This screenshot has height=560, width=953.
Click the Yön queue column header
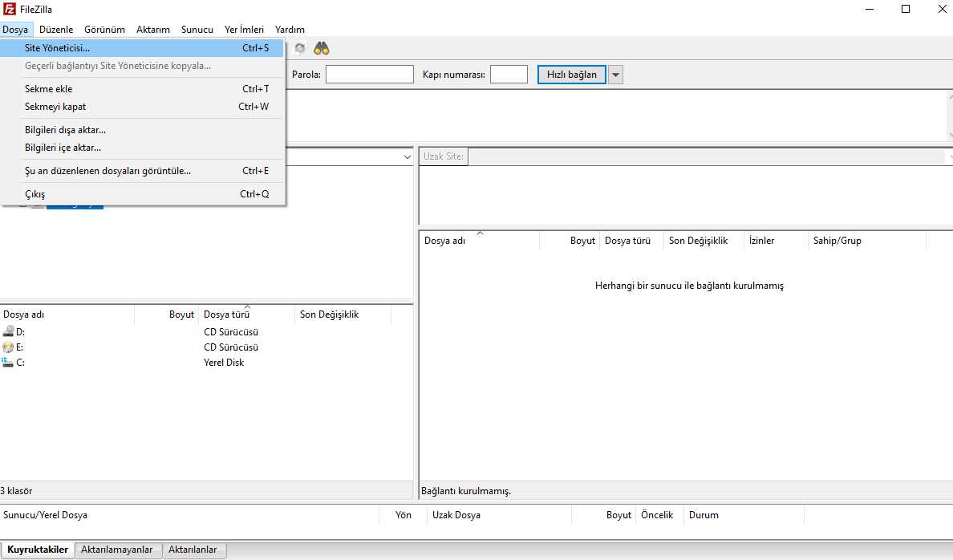click(403, 515)
